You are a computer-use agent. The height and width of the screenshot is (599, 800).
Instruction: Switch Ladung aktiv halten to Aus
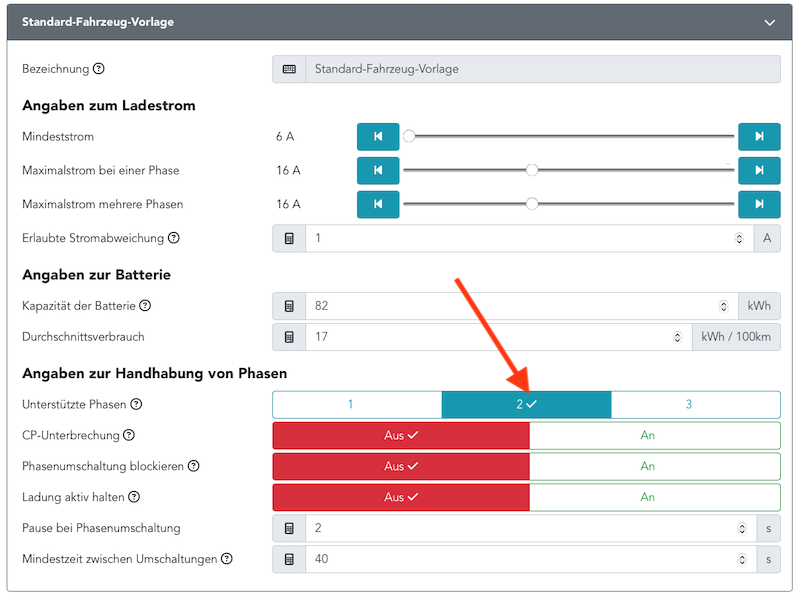pos(400,497)
